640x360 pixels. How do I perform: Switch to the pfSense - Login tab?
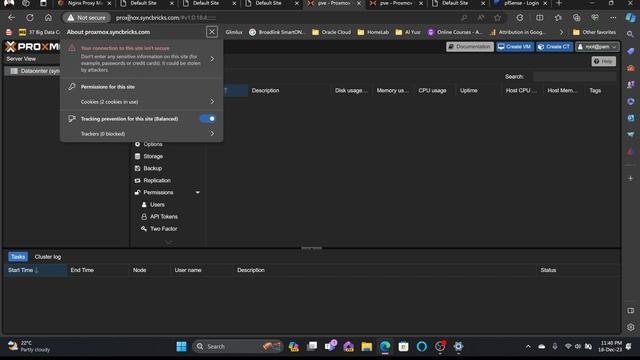521,3
